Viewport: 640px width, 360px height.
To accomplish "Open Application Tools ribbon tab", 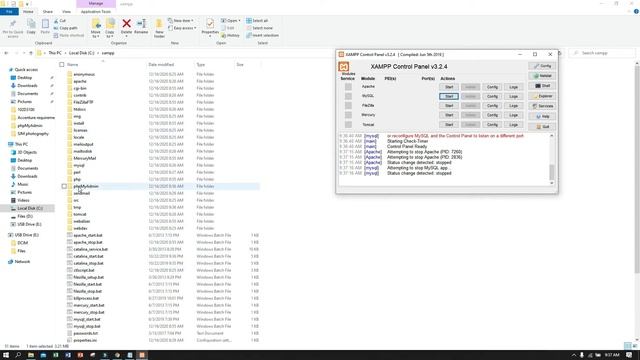I will [96, 12].
